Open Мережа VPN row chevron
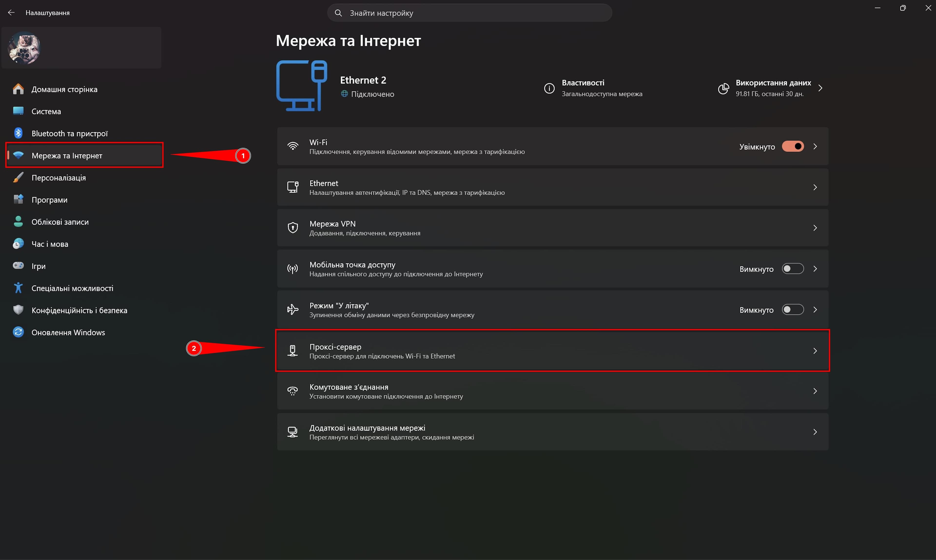The width and height of the screenshot is (936, 560). [x=815, y=228]
